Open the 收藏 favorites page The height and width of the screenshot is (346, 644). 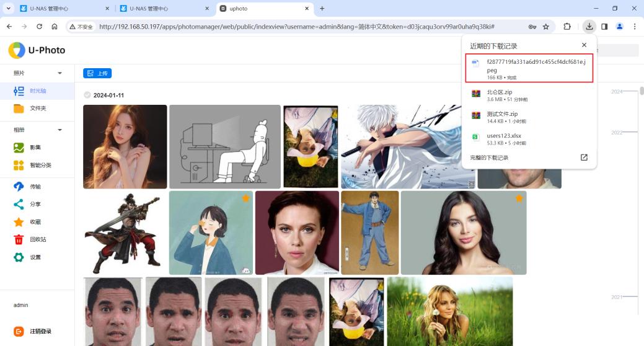click(x=35, y=222)
